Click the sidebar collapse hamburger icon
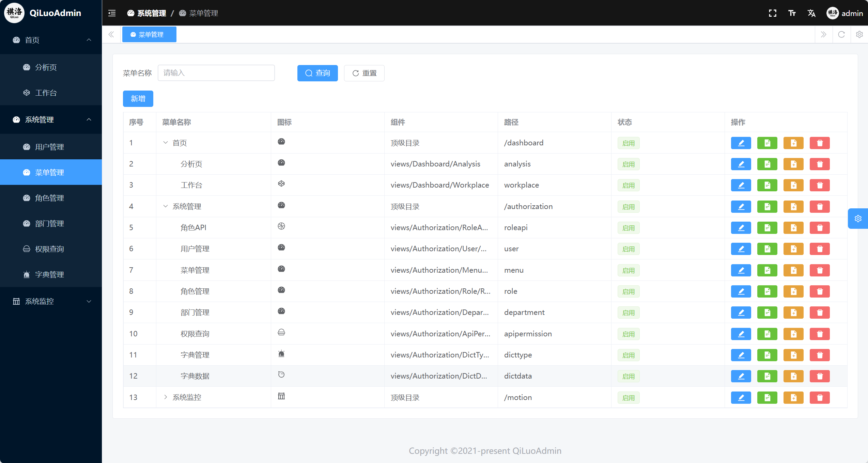The width and height of the screenshot is (868, 463). (112, 13)
